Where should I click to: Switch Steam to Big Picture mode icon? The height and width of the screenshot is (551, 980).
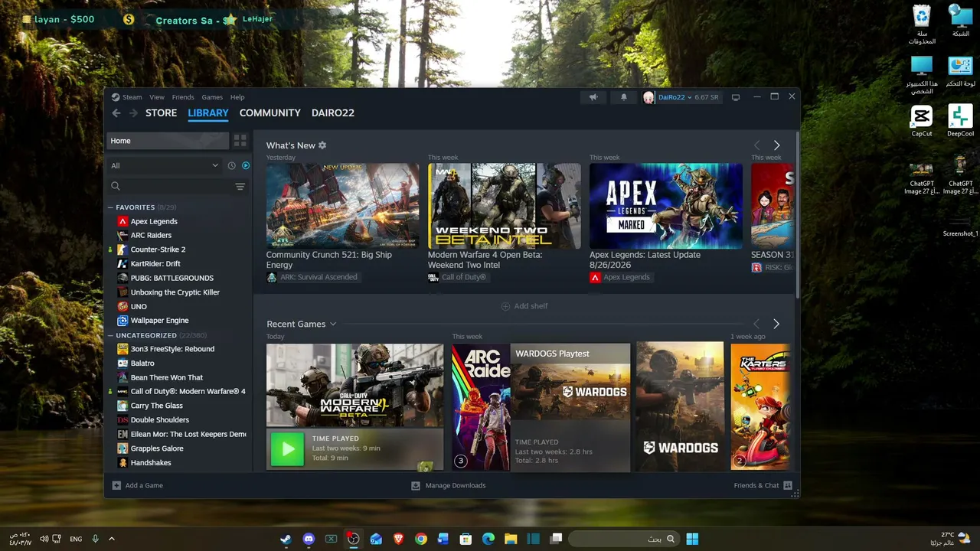(736, 97)
